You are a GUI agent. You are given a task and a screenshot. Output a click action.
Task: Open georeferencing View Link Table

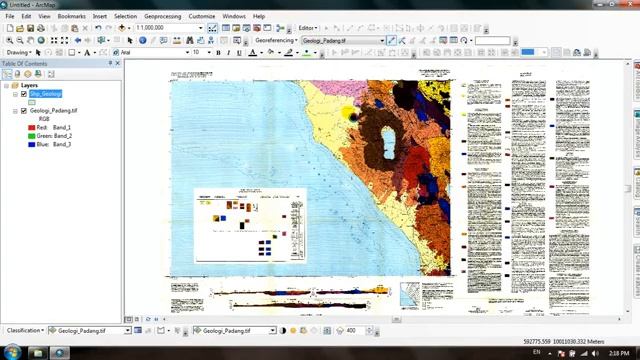(453, 40)
